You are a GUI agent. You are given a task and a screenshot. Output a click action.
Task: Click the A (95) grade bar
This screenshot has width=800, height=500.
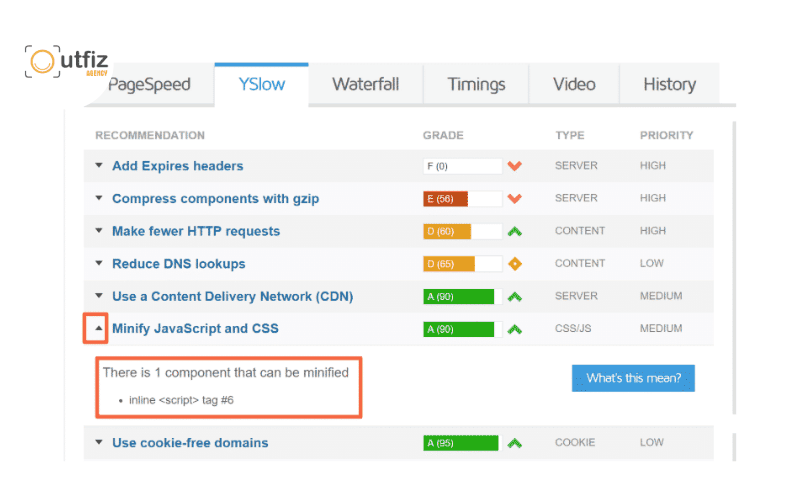[463, 443]
